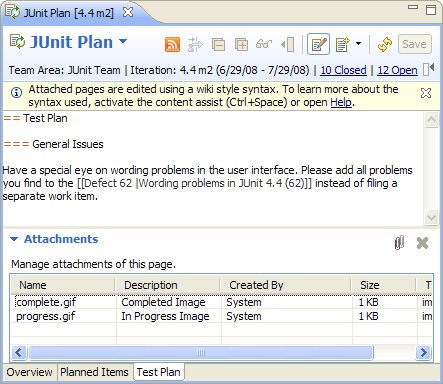
Task: Click the add new page icon
Action: point(343,44)
